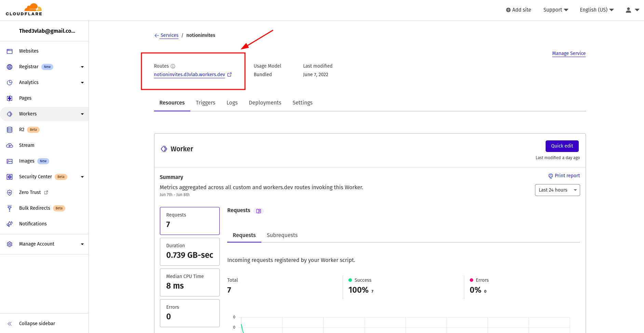The image size is (644, 333).
Task: Select the Median CPU Time card
Action: point(190,282)
